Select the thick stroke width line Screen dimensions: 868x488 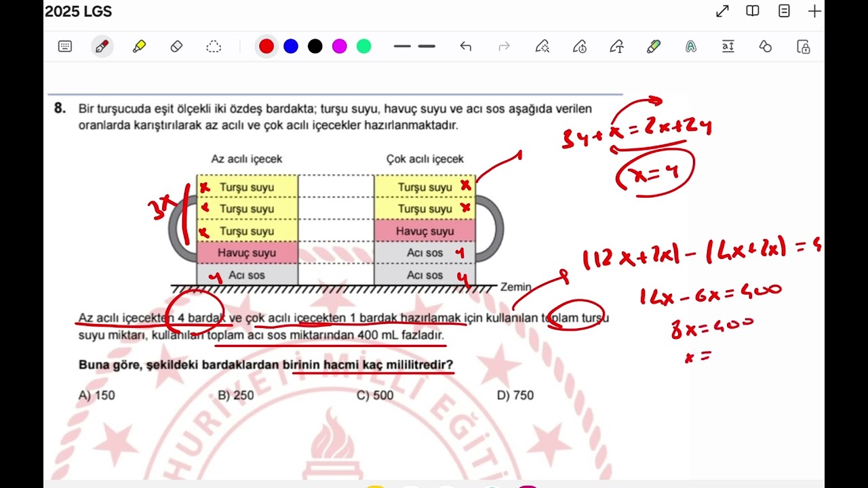tap(427, 47)
